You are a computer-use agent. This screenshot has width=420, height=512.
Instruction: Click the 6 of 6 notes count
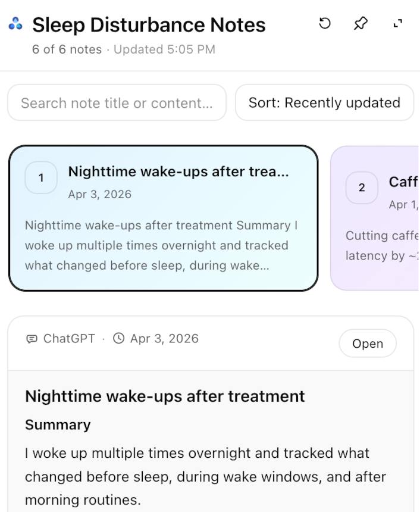[x=67, y=49]
